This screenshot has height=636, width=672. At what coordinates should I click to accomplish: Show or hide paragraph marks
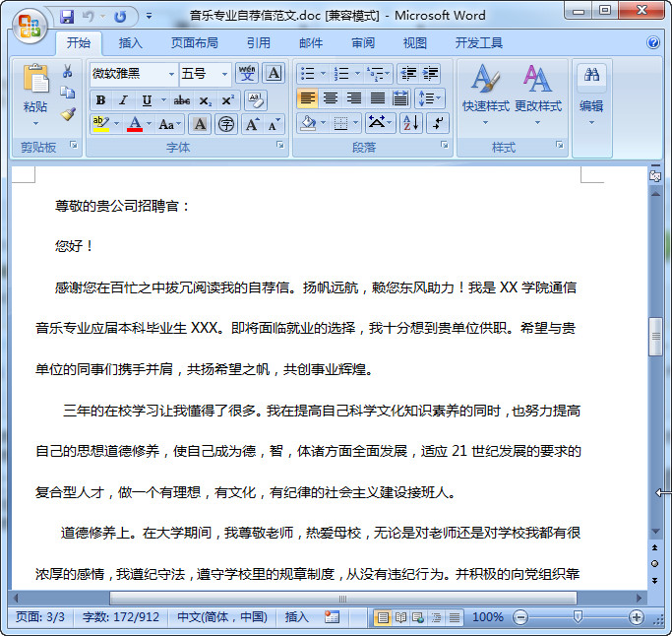coord(438,123)
